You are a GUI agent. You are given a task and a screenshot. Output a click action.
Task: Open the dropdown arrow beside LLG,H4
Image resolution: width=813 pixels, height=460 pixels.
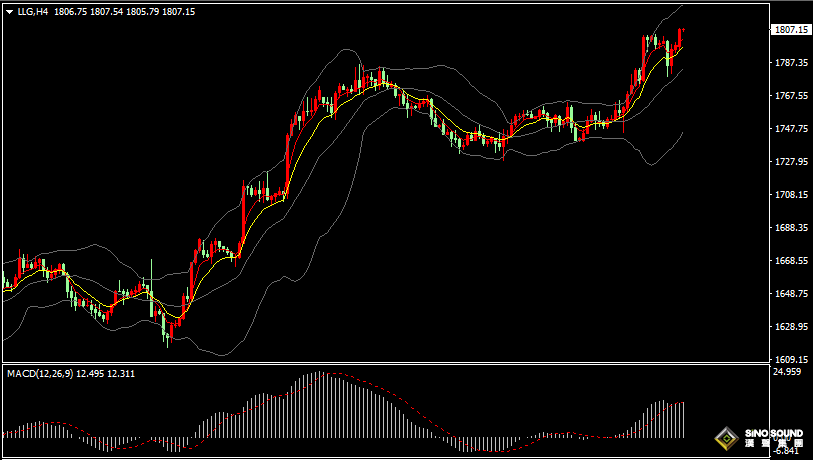(9, 12)
